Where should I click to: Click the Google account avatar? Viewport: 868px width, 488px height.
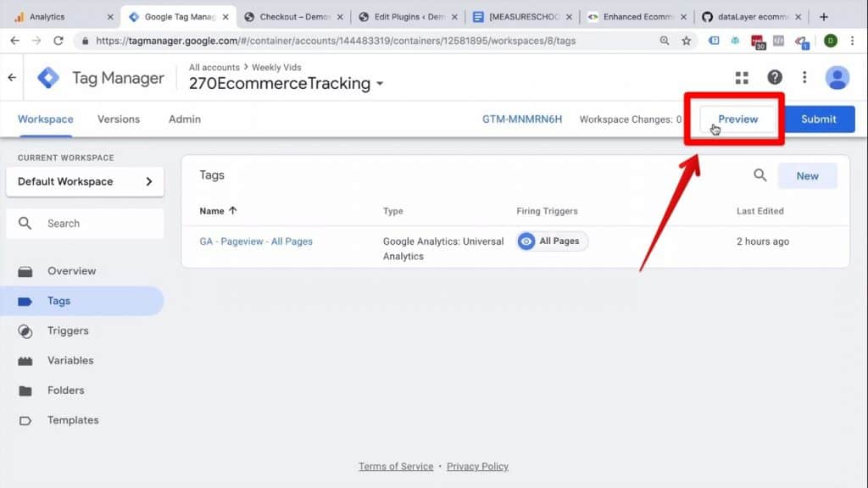pos(837,77)
